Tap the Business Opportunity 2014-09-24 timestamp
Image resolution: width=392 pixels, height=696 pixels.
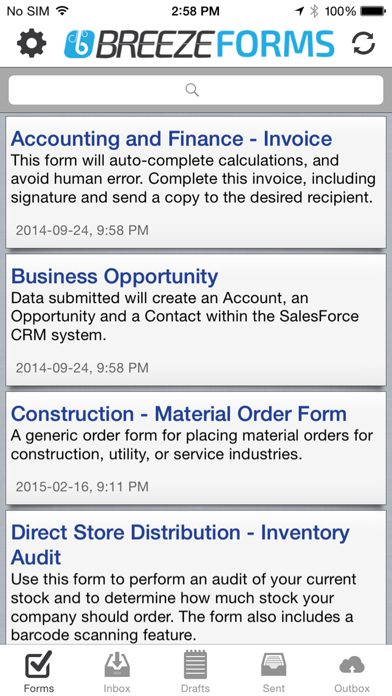[82, 368]
